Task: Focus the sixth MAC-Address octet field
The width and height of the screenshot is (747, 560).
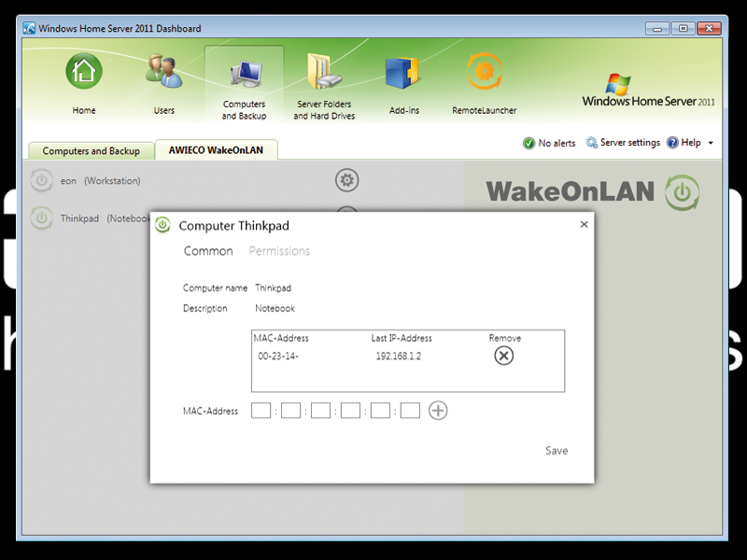Action: (410, 411)
